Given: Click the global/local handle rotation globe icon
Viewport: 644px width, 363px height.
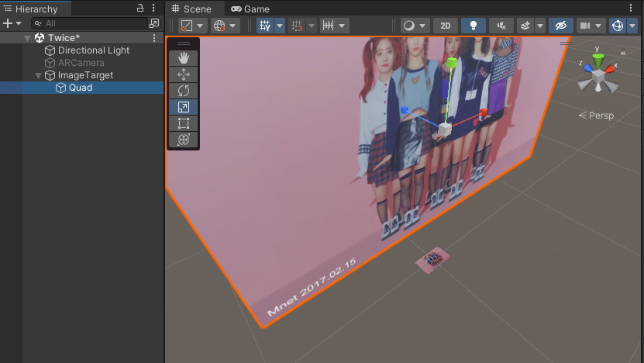Looking at the screenshot, I should pos(219,26).
